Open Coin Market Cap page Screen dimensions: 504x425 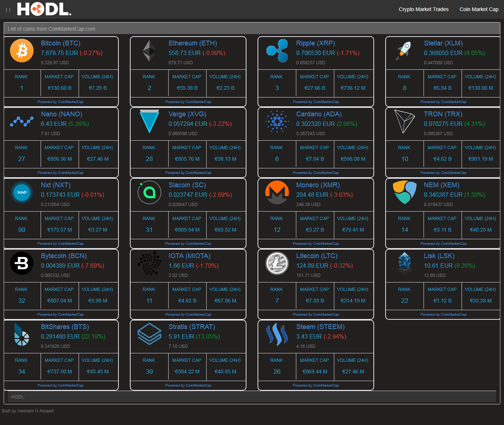coord(479,9)
